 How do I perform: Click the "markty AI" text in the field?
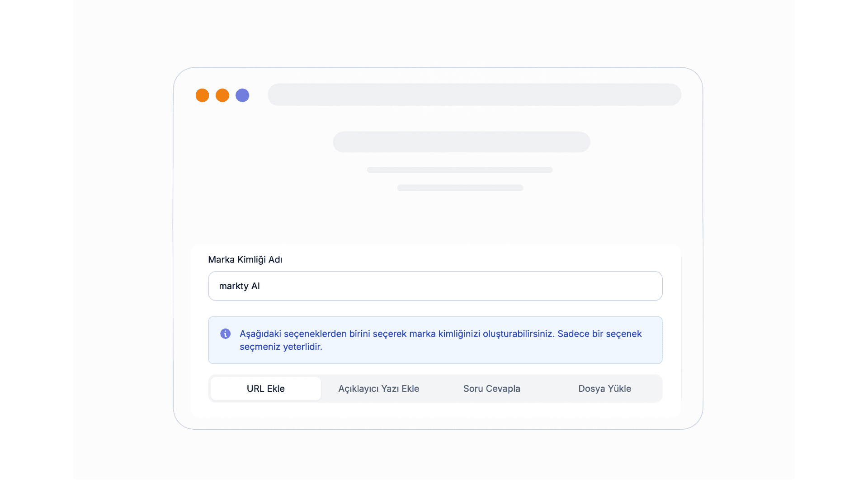click(x=239, y=286)
